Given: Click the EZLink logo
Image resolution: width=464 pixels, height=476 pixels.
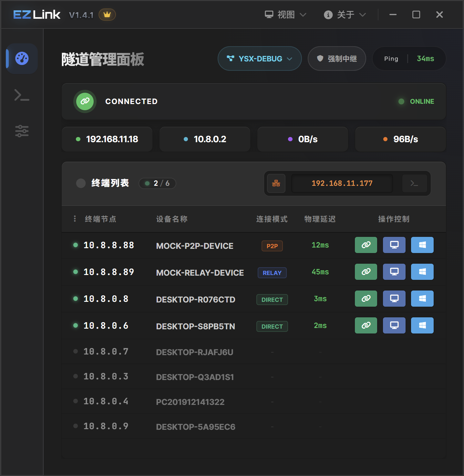Looking at the screenshot, I should coord(37,15).
